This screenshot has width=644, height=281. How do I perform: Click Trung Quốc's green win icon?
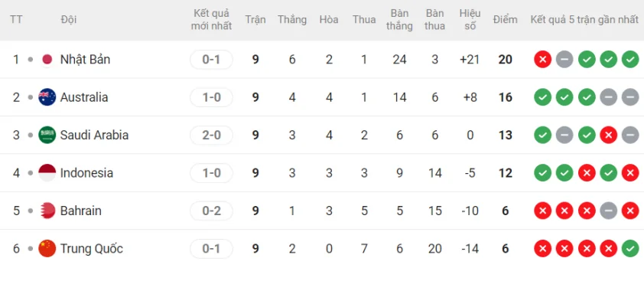(630, 249)
